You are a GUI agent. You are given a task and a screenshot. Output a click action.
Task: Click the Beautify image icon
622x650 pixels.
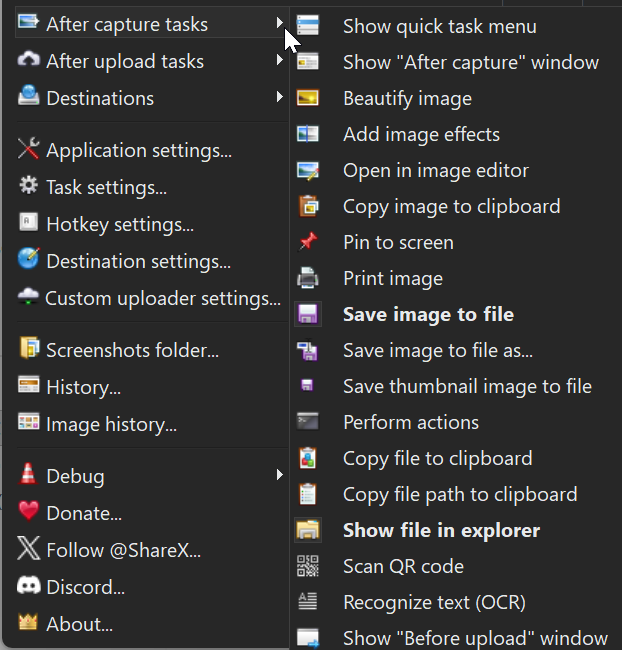pos(308,98)
